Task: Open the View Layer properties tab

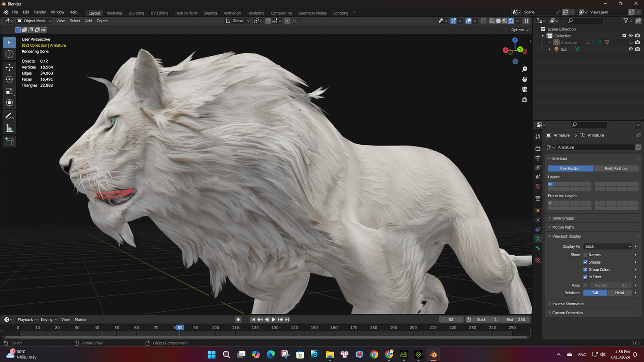Action: [x=538, y=167]
